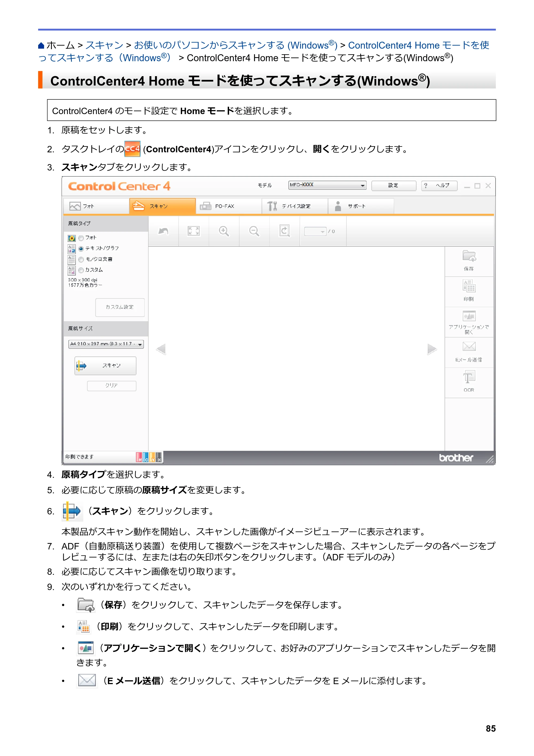
Task: Select the フォト document type radio button
Action: click(81, 238)
